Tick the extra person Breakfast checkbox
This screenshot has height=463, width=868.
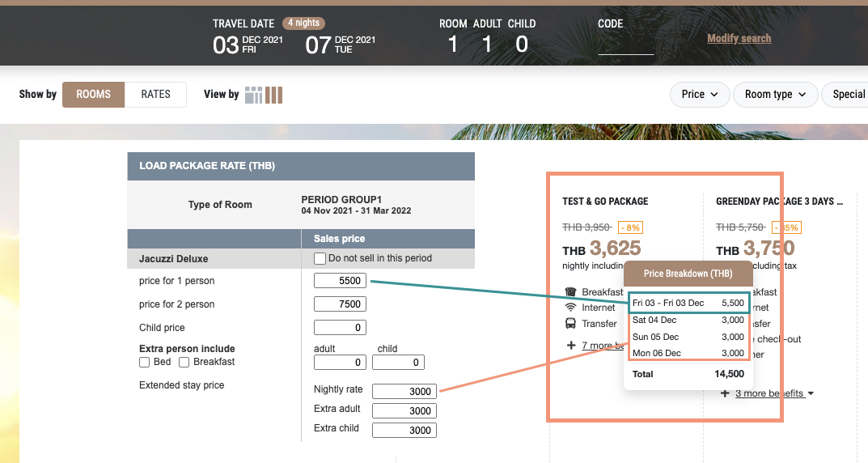coord(184,362)
